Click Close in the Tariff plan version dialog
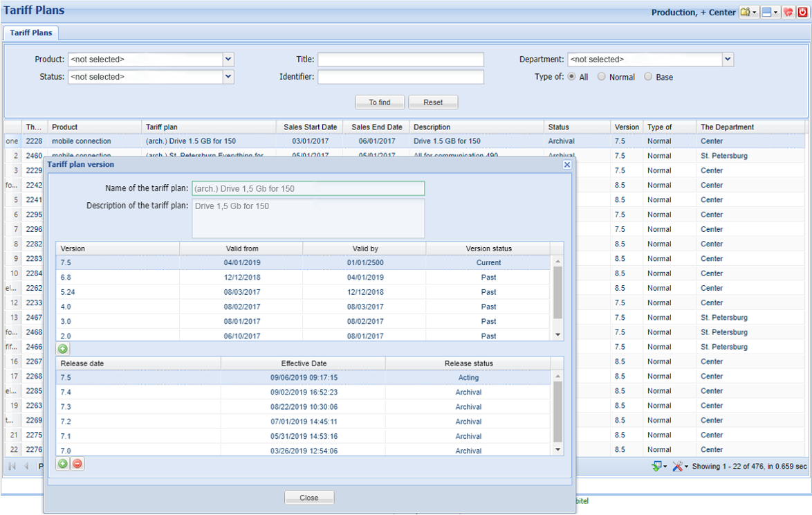The width and height of the screenshot is (812, 515). pyautogui.click(x=308, y=497)
